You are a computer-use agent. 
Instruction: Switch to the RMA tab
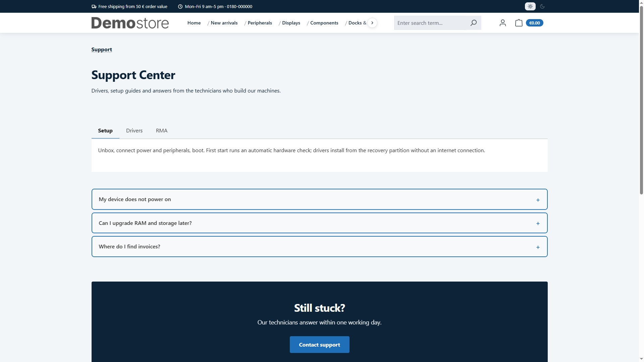coord(162,131)
